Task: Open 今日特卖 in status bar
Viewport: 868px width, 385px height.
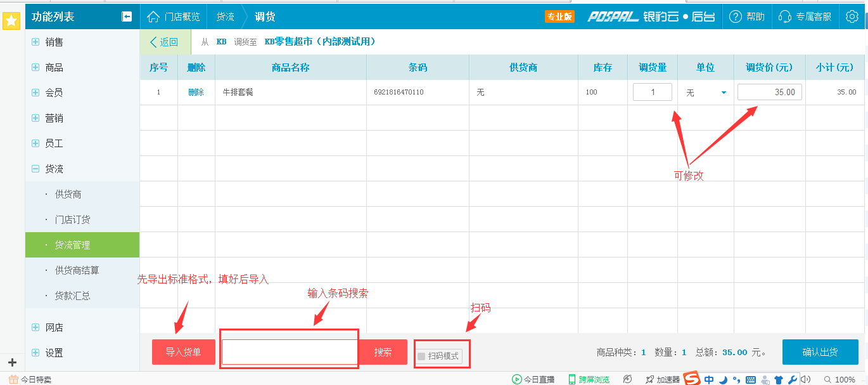Action: (x=30, y=379)
